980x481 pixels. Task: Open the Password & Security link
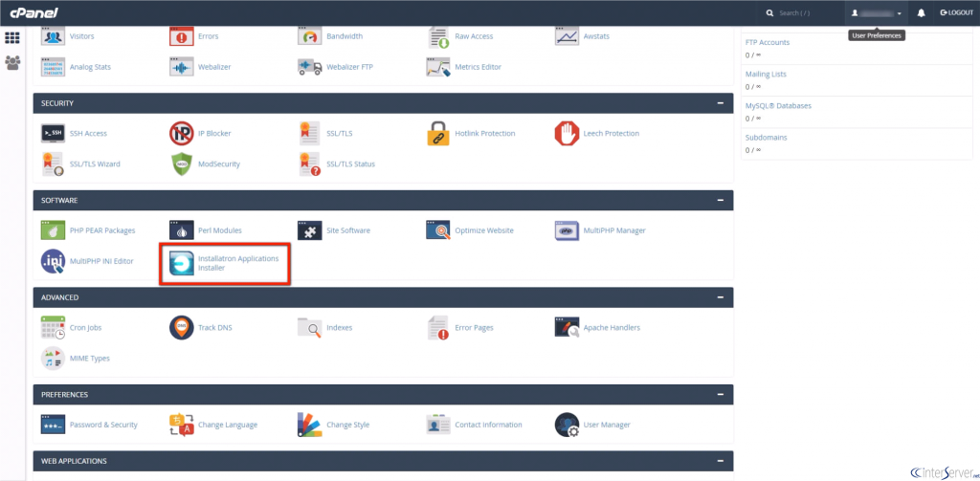pos(103,425)
